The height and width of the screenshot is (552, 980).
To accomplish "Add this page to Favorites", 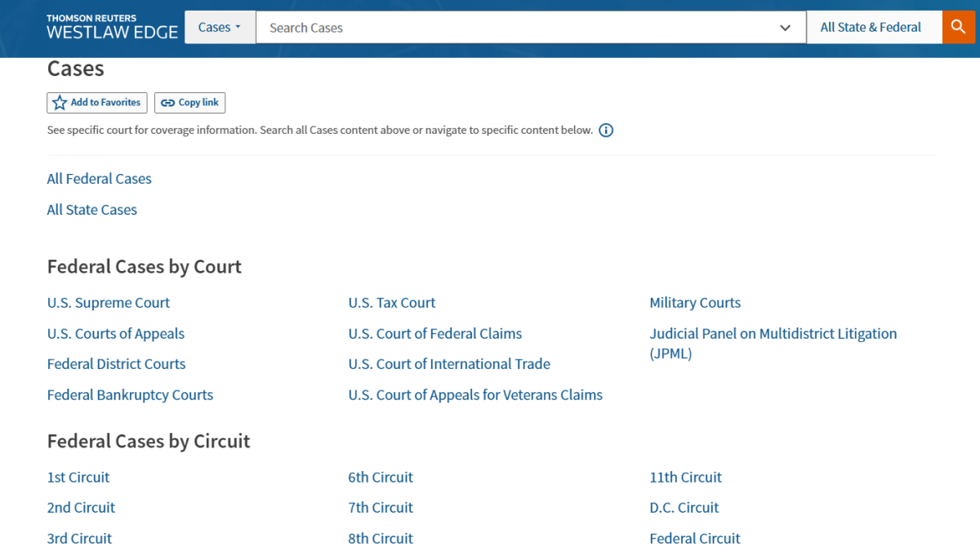I will (x=97, y=103).
